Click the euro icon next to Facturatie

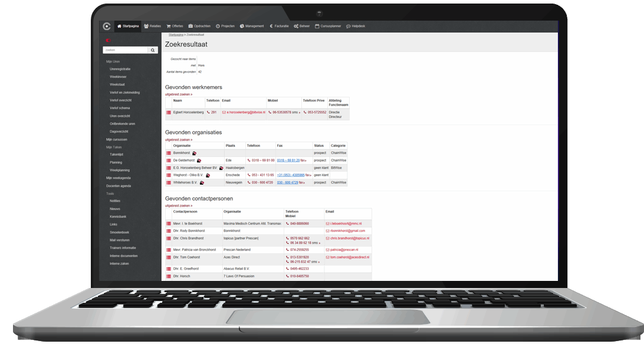(x=272, y=26)
